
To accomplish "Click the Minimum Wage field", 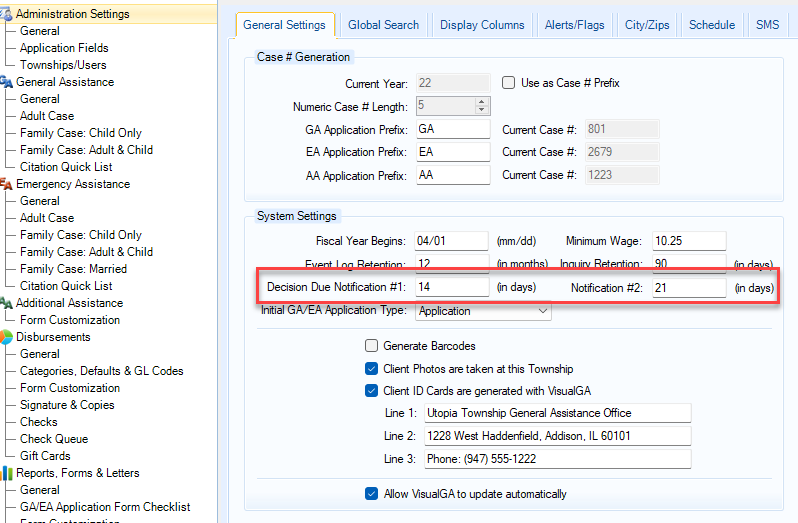I will pyautogui.click(x=689, y=241).
